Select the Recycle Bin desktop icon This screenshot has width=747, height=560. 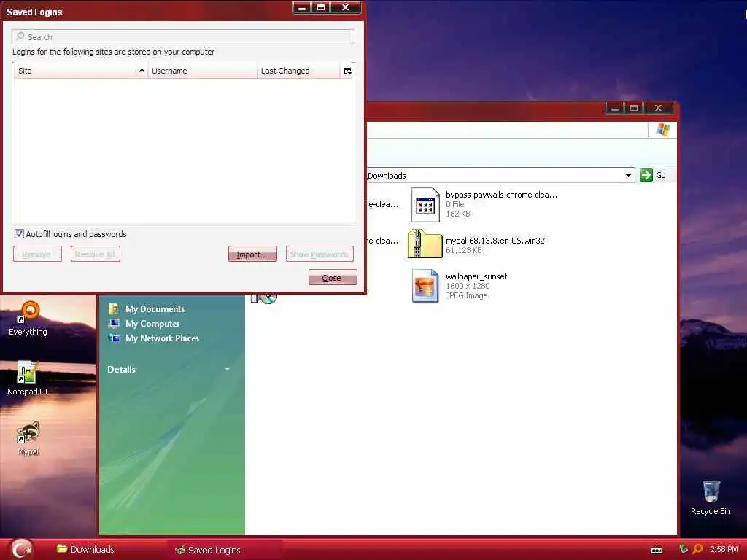[x=711, y=497]
